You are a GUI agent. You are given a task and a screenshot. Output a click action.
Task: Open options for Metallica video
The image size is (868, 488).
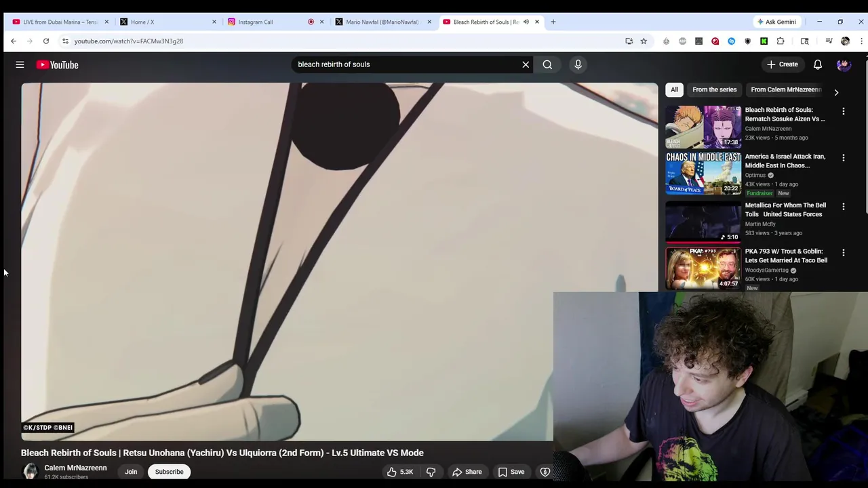(x=844, y=206)
